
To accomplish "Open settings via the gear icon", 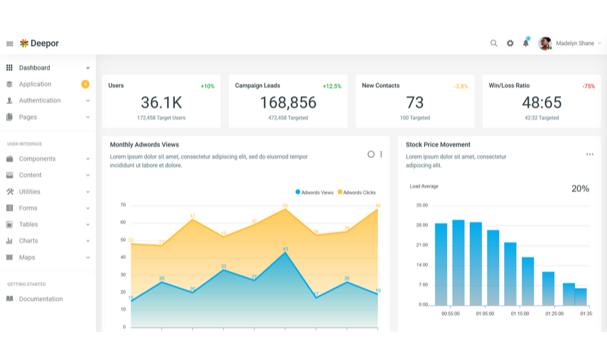I will click(510, 43).
